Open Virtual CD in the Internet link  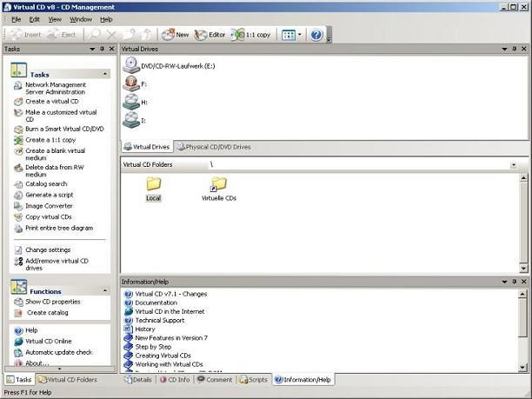click(x=170, y=311)
